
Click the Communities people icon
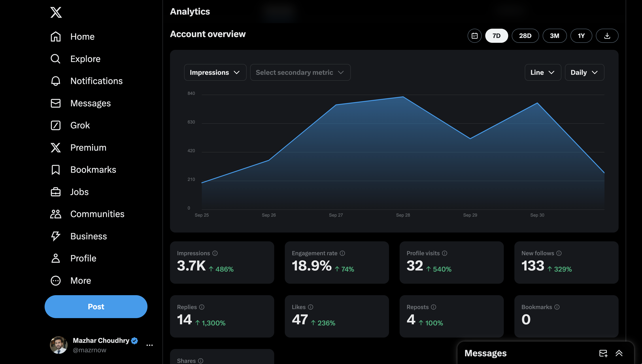coord(56,214)
